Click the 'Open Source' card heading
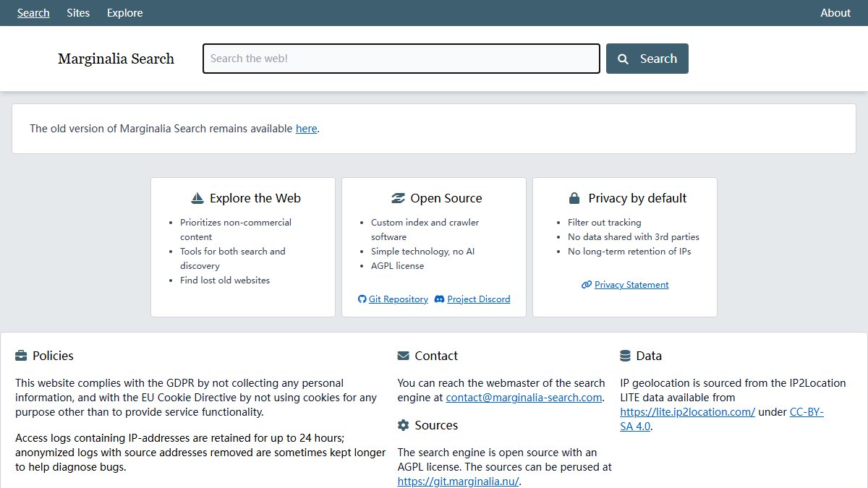Image resolution: width=868 pixels, height=488 pixels. [x=446, y=198]
